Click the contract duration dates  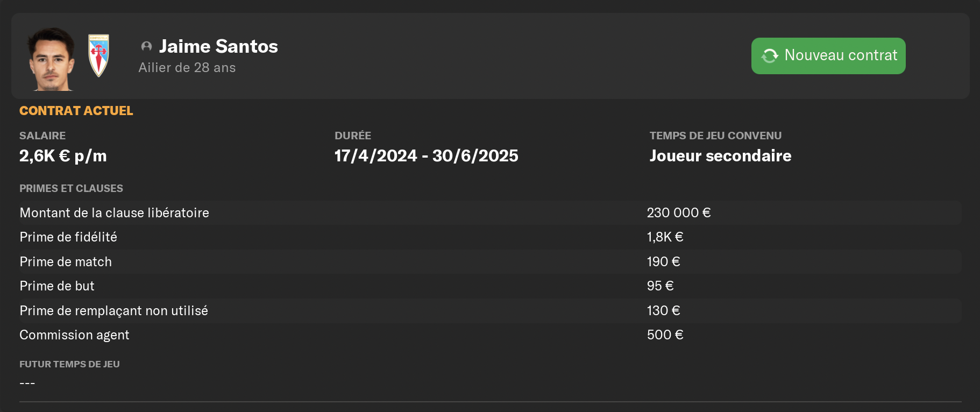pyautogui.click(x=427, y=156)
